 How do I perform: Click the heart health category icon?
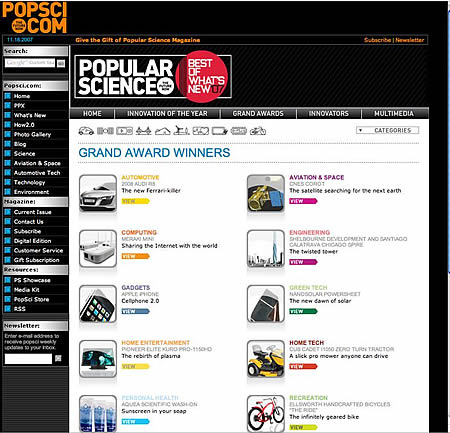[x=201, y=131]
